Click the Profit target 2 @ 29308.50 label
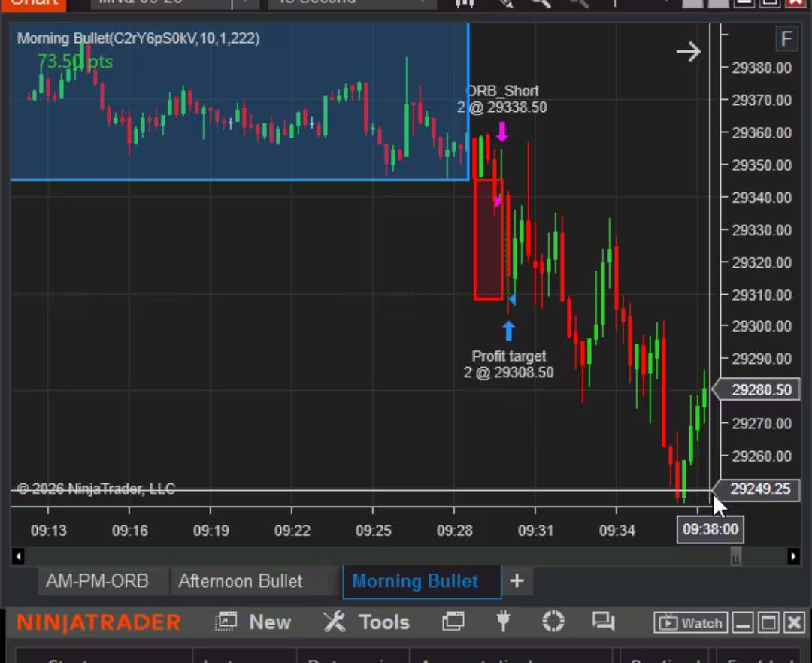The image size is (812, 663). click(508, 365)
